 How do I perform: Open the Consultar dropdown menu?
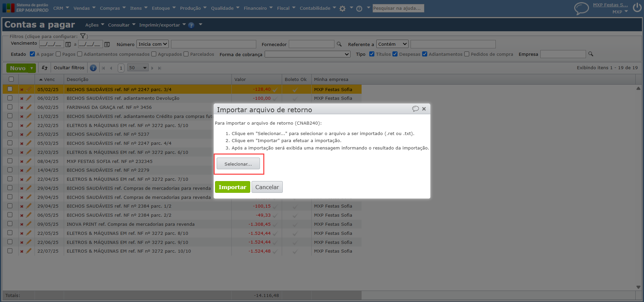coord(122,25)
